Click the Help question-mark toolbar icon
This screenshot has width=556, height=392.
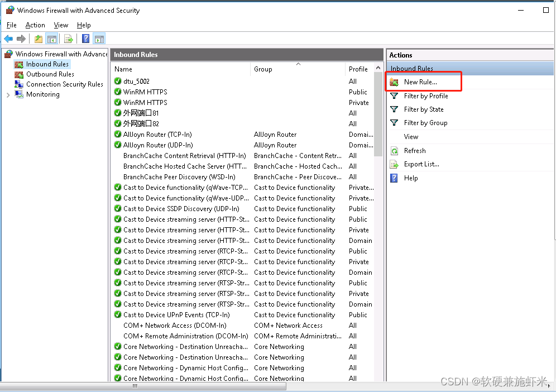tap(85, 39)
